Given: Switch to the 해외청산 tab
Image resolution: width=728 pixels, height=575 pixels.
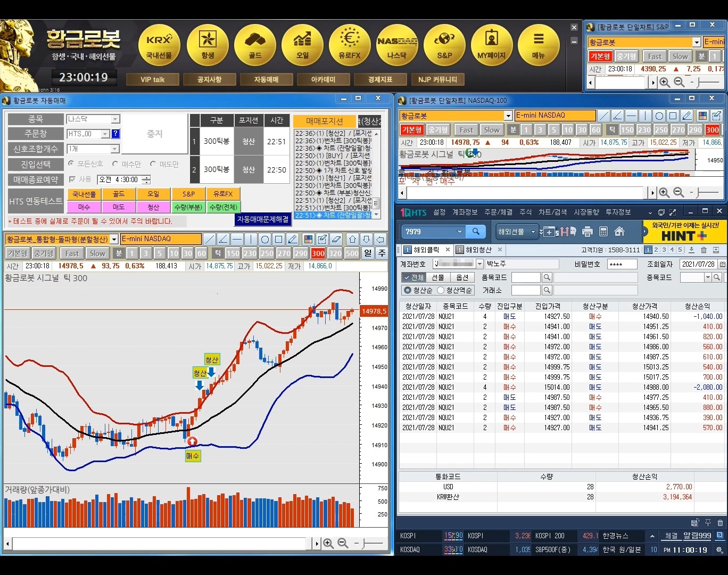Looking at the screenshot, I should [x=479, y=250].
